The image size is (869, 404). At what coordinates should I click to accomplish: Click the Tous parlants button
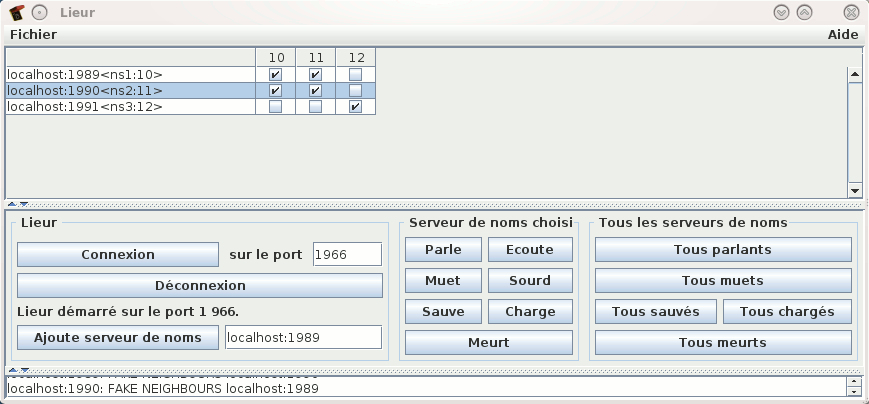(723, 249)
